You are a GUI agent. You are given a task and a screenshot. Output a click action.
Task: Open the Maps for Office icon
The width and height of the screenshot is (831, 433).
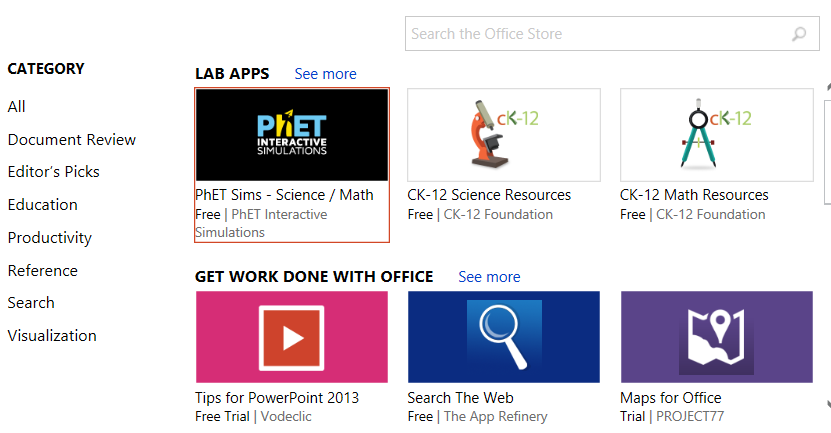pos(716,337)
